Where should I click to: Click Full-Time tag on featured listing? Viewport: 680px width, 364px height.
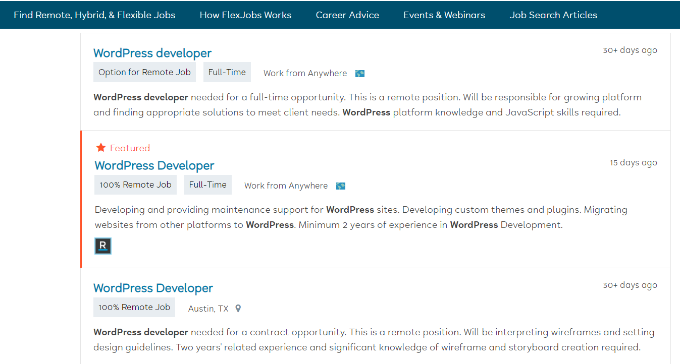pos(208,185)
